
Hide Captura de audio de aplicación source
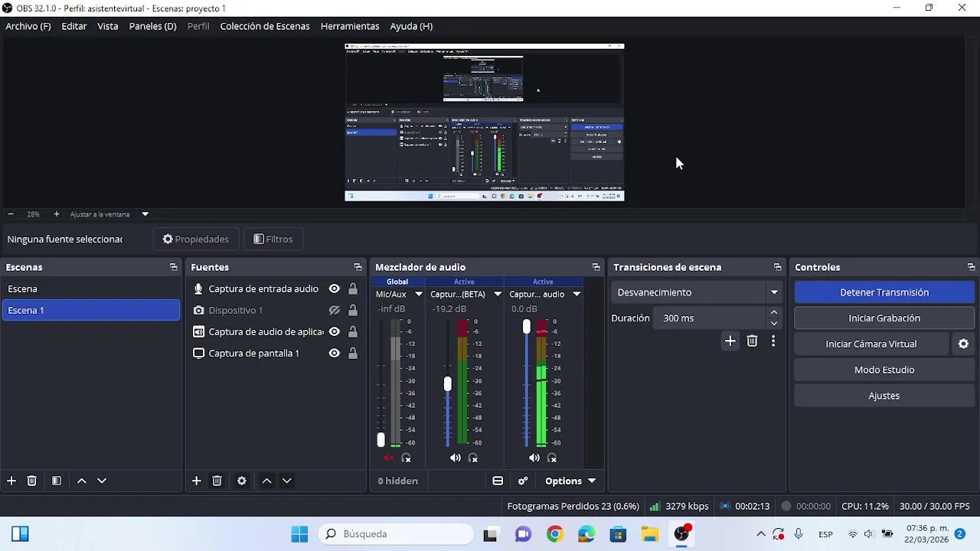[335, 331]
